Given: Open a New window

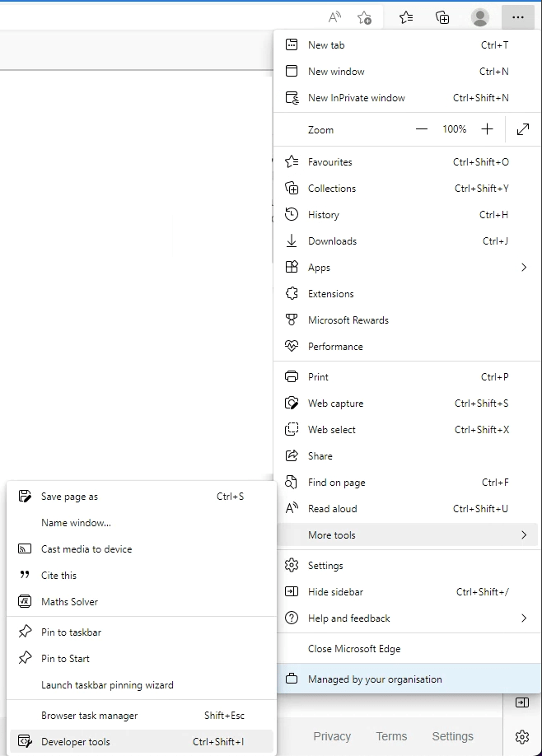Looking at the screenshot, I should coord(407,72).
